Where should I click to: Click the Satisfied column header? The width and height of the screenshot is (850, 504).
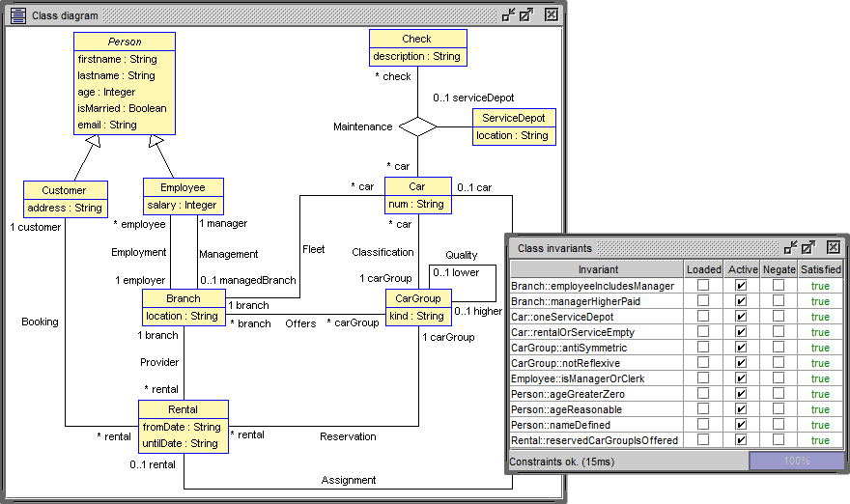pos(821,269)
